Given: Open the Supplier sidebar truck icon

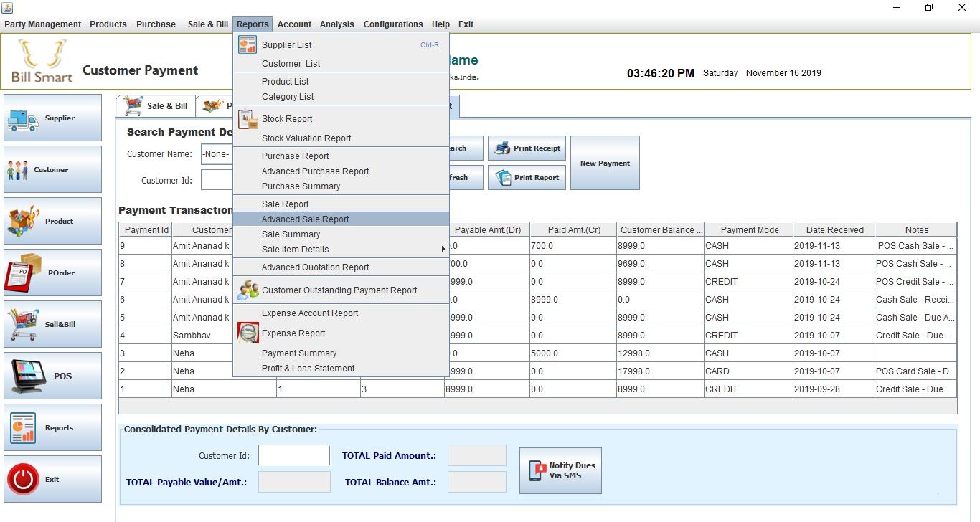Looking at the screenshot, I should pyautogui.click(x=23, y=119).
